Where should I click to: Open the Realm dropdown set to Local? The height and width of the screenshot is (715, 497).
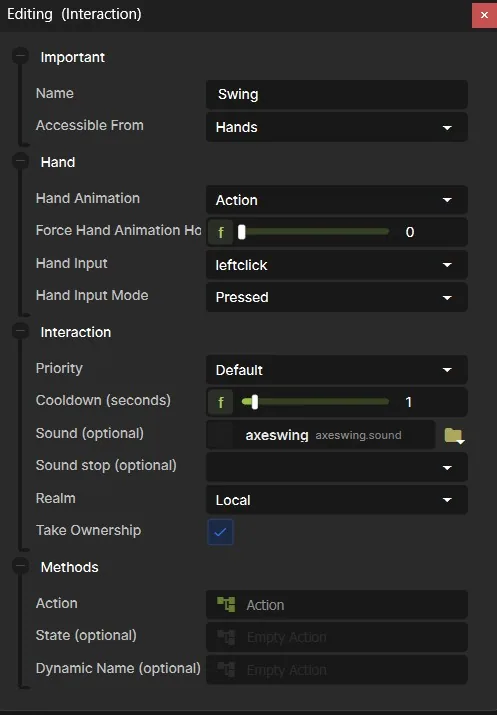tap(337, 500)
